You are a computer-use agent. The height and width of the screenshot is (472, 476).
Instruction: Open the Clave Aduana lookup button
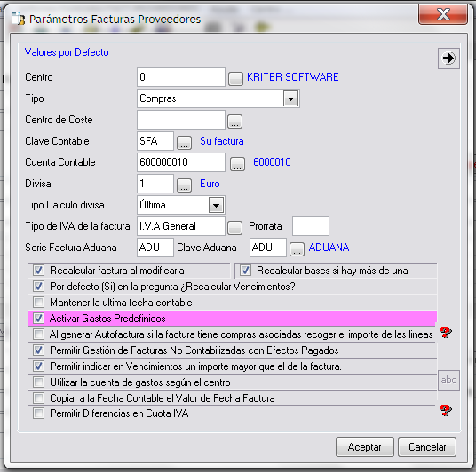pyautogui.click(x=297, y=249)
